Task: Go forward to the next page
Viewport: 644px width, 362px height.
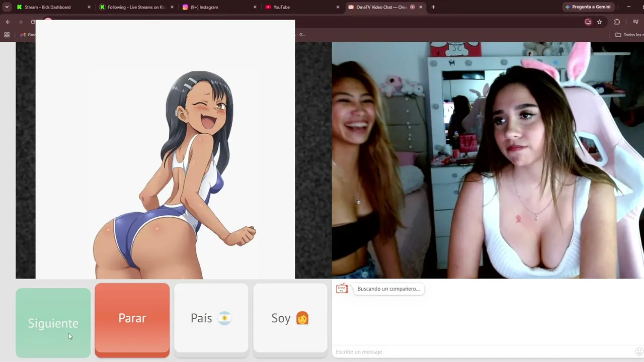Action: [21, 22]
